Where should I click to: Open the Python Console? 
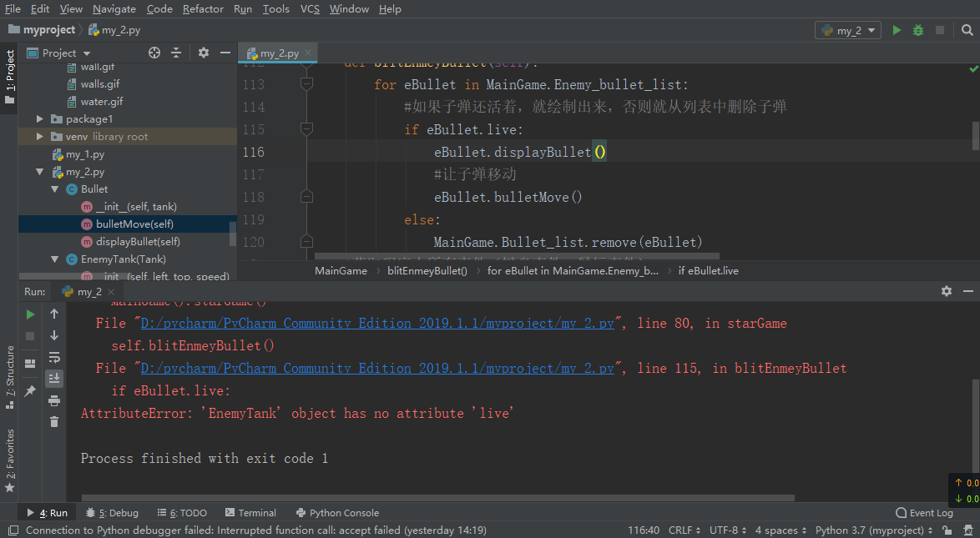click(337, 513)
